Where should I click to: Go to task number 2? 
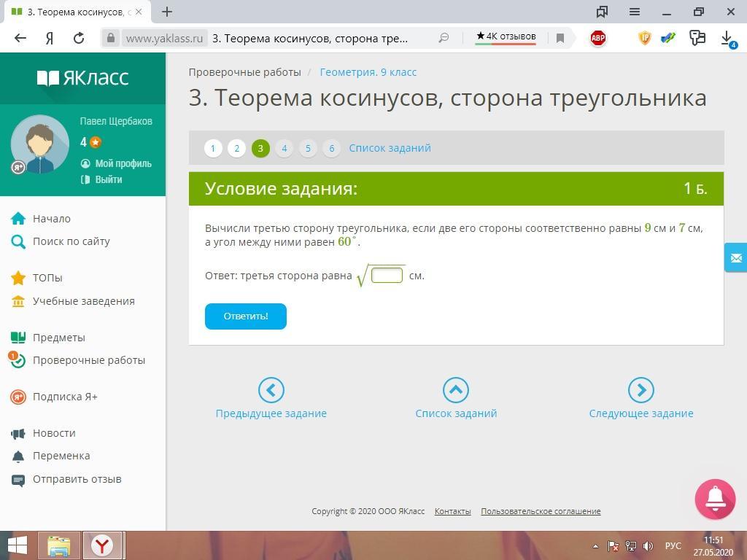[237, 149]
